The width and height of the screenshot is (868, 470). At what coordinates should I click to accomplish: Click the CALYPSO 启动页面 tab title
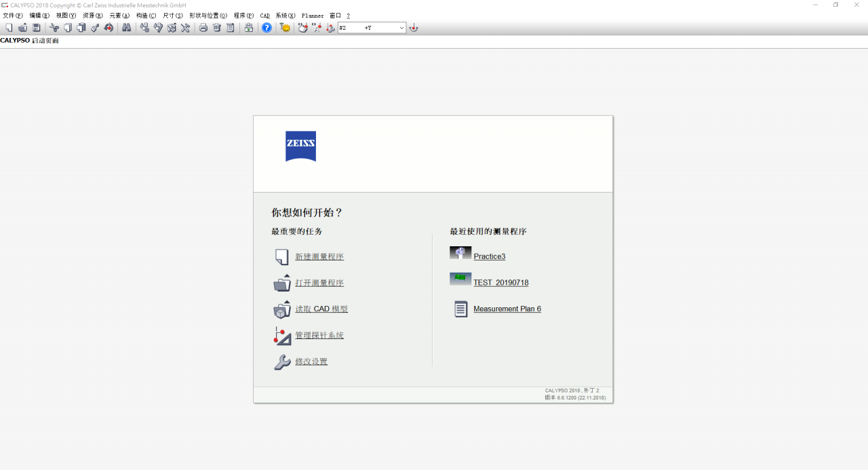pos(30,41)
